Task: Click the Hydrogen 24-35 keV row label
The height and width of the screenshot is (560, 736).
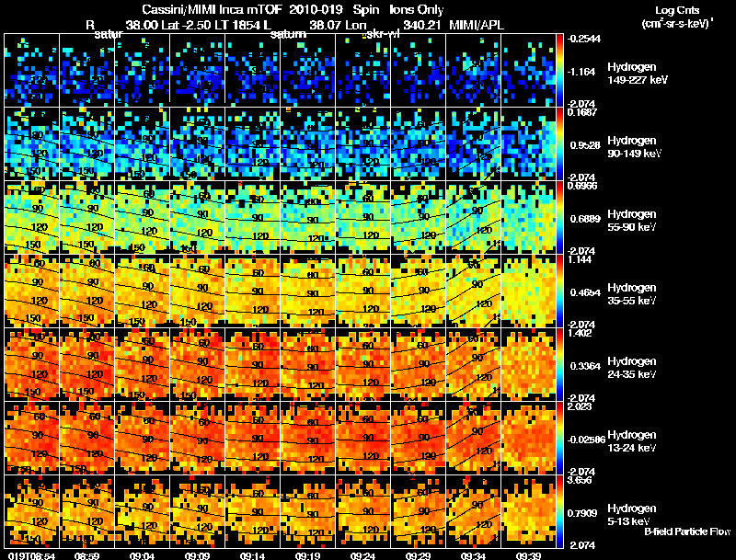Action: [632, 368]
